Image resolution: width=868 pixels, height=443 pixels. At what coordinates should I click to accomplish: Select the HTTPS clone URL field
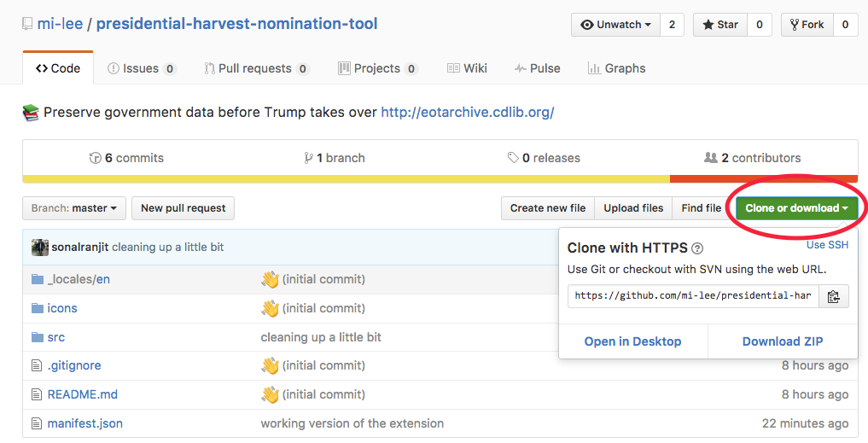(x=693, y=296)
